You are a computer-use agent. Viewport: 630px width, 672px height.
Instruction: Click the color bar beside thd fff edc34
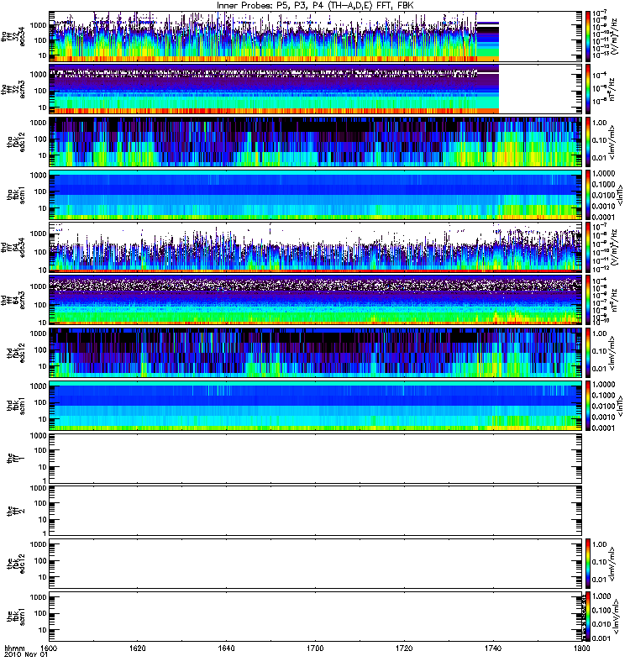click(588, 247)
